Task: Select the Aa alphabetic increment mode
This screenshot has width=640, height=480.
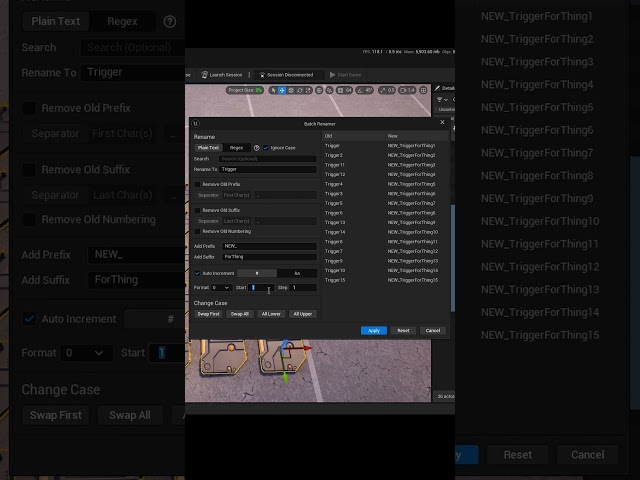Action: tap(297, 273)
